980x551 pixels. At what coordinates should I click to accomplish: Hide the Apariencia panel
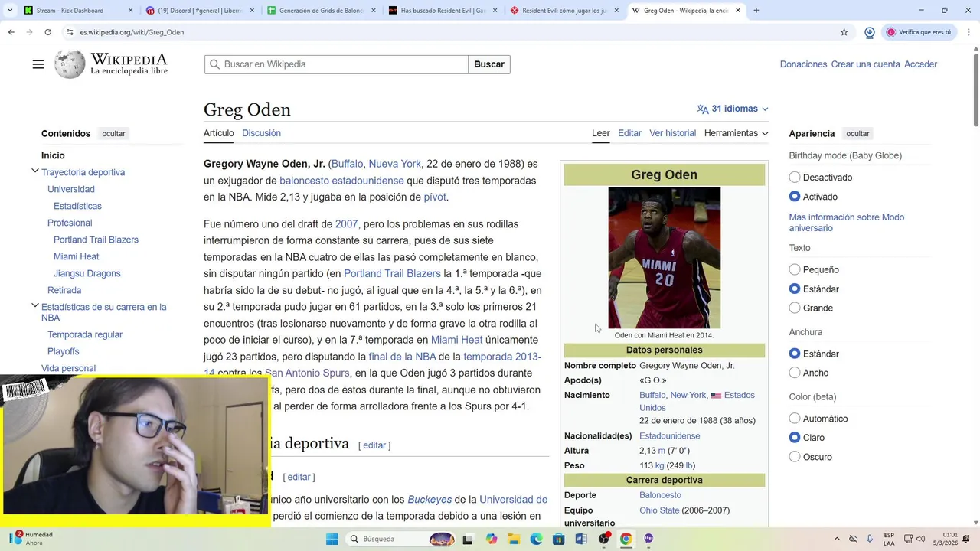[857, 134]
